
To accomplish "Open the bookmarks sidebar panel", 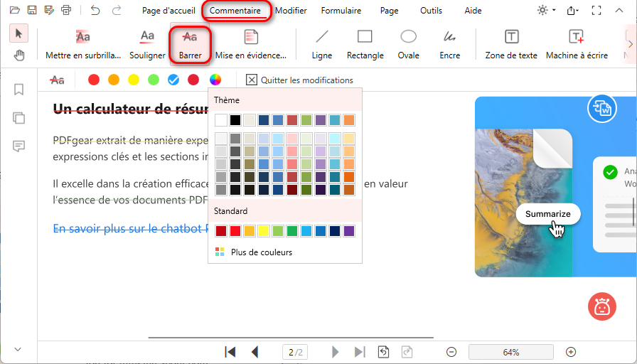I will coord(18,90).
